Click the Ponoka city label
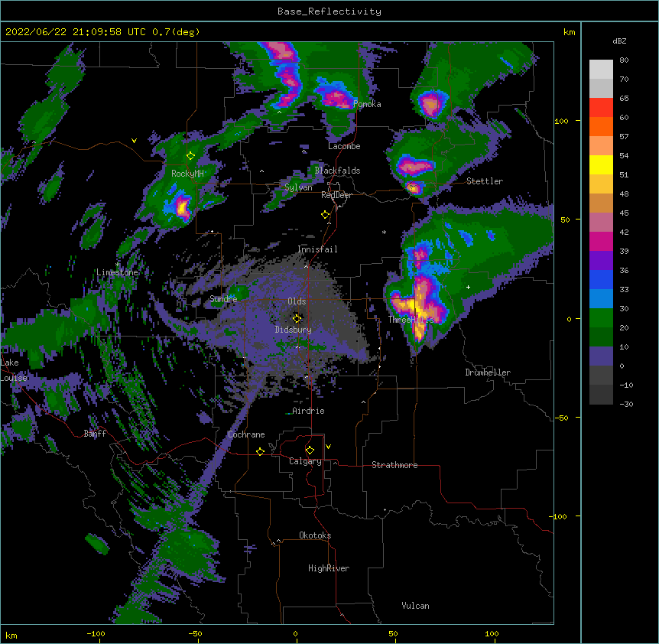 click(x=367, y=104)
